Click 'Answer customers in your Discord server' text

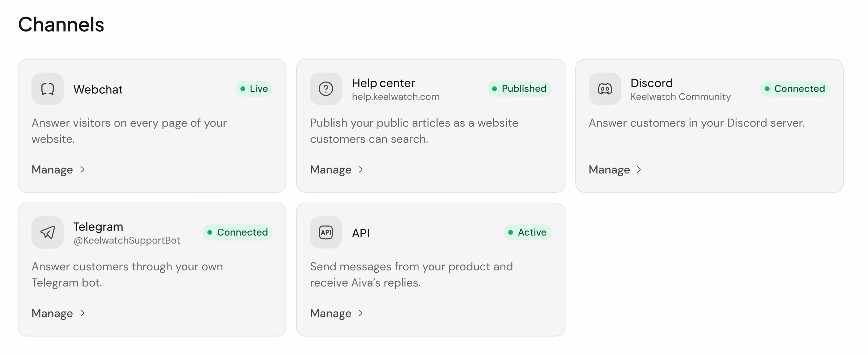697,123
